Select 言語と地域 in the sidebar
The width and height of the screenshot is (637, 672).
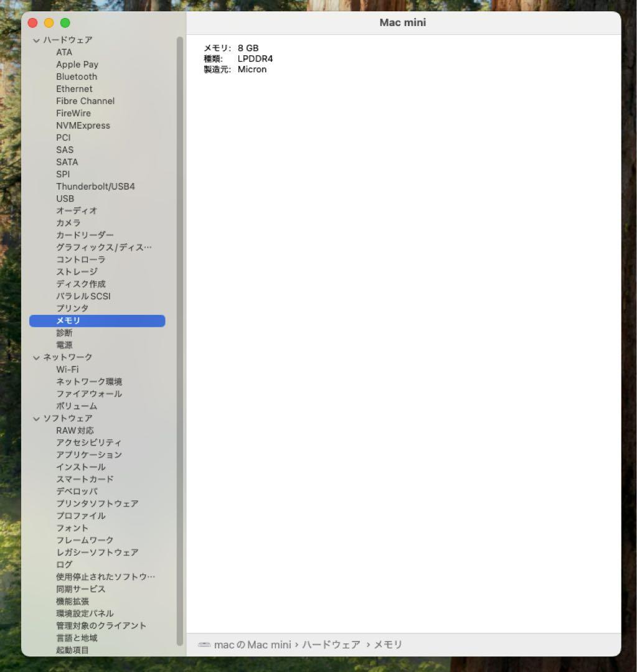77,638
